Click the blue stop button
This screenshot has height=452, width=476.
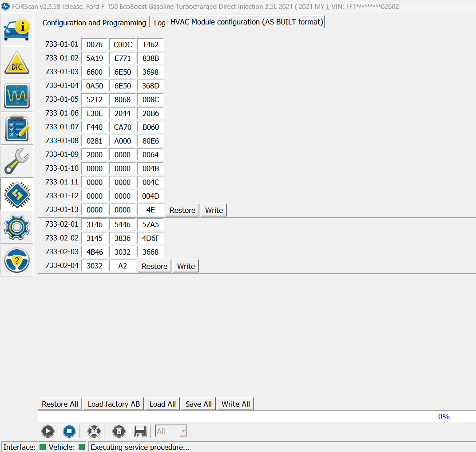tap(69, 431)
